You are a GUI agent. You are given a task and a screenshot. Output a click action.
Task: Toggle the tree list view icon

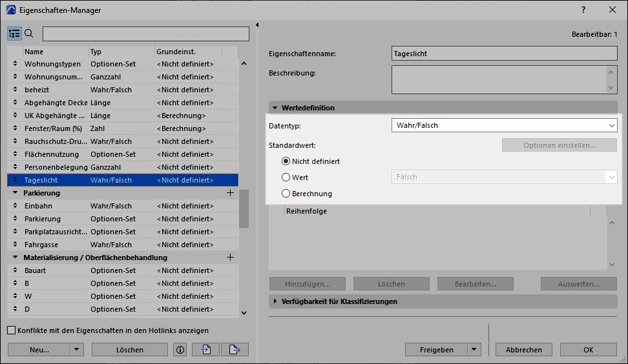pos(14,34)
